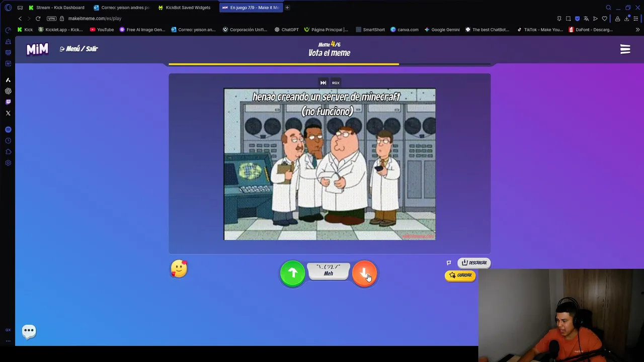
Task: Open the player send icon in toolbar
Action: pyautogui.click(x=595, y=19)
